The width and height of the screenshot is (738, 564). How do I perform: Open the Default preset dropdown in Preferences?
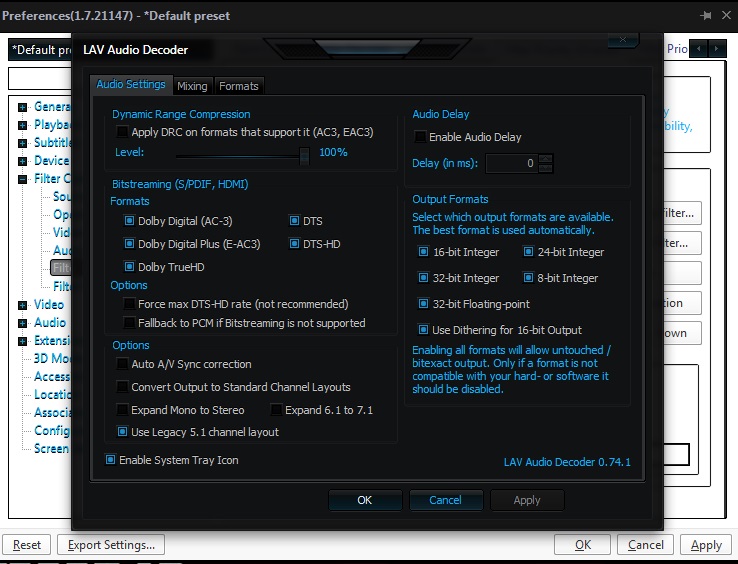pos(40,49)
